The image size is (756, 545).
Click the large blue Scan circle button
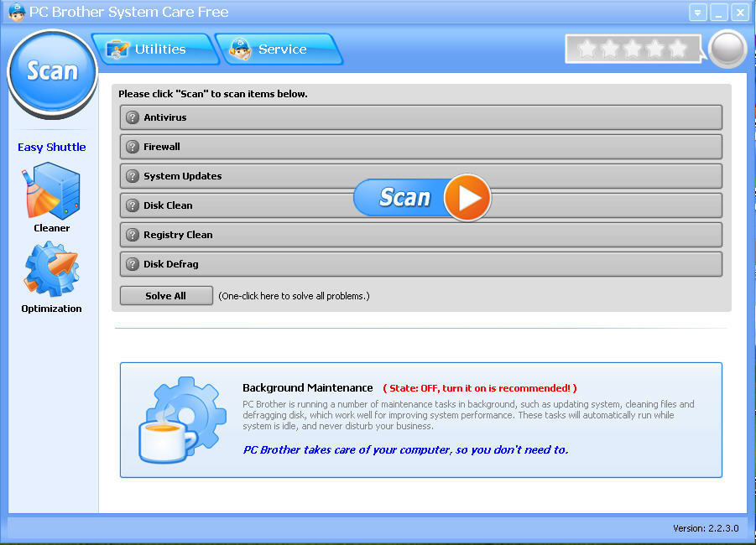click(52, 72)
